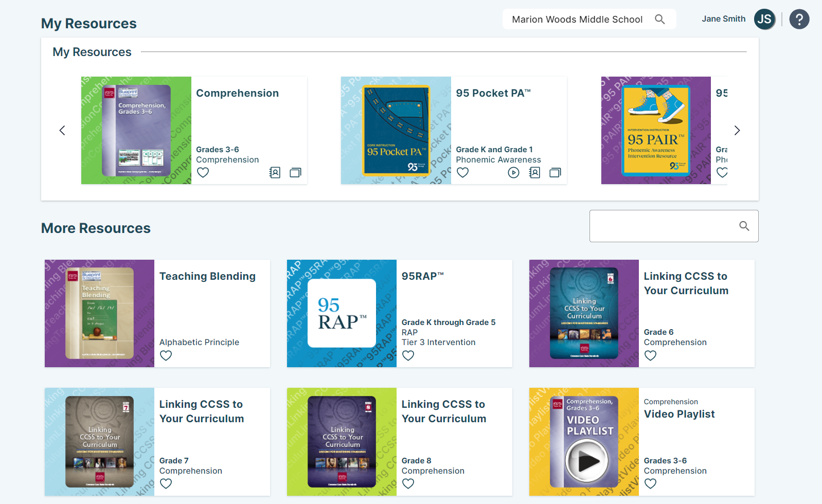Click 'Alphabetic Principle' text
The image size is (822, 504).
tap(199, 343)
